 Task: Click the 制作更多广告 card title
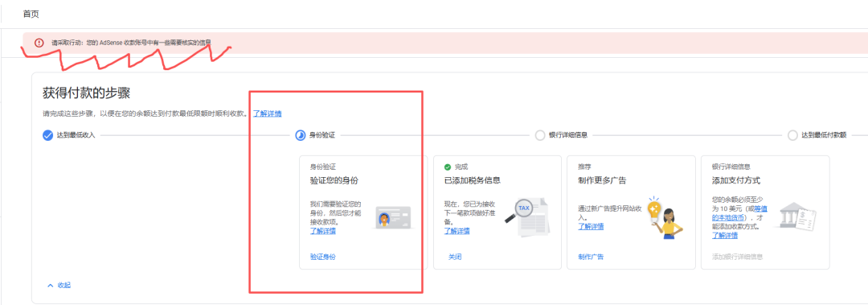602,180
